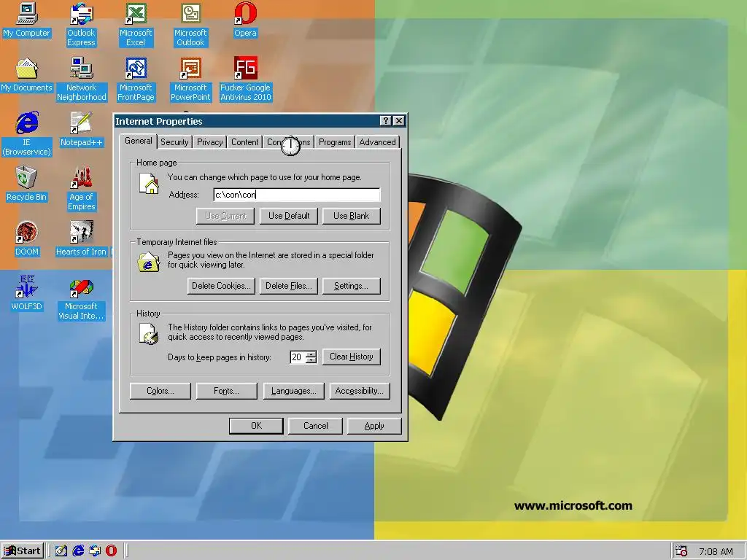Switch to the Security tab
Screen dimensions: 747x560
click(x=174, y=142)
